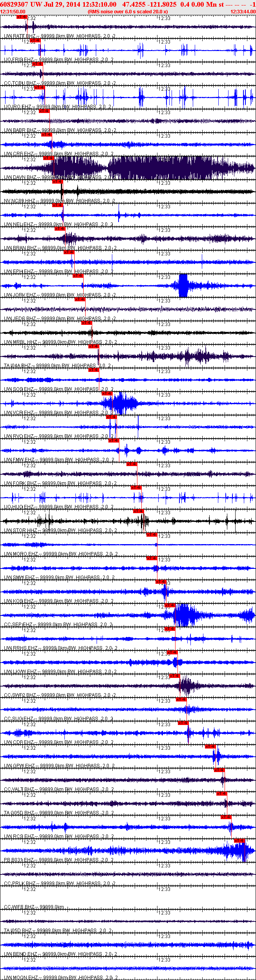Click the red arrival marker on UW VCR trace
This screenshot has width=256, height=980.
click(x=107, y=393)
